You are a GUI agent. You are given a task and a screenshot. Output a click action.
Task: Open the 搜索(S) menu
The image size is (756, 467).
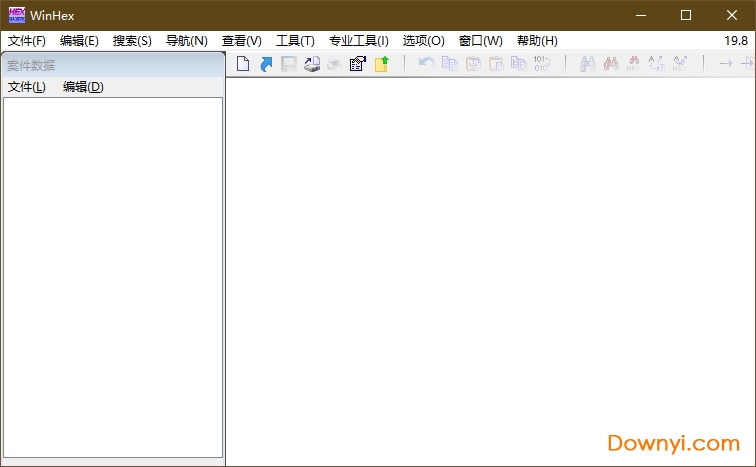pos(132,41)
